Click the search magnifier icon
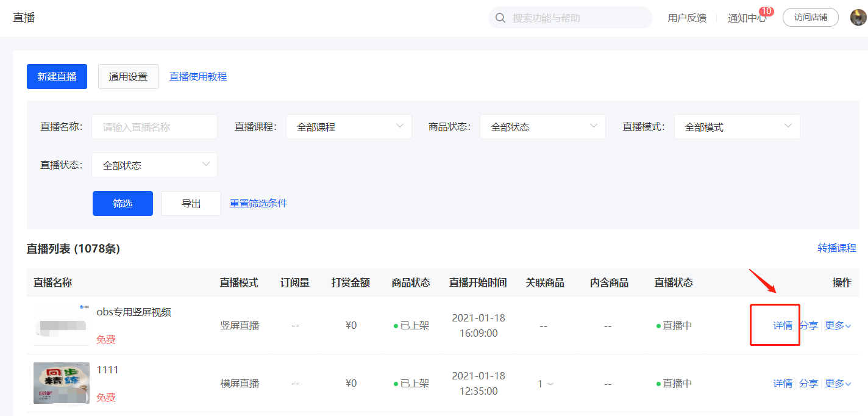This screenshot has width=868, height=416. (500, 18)
